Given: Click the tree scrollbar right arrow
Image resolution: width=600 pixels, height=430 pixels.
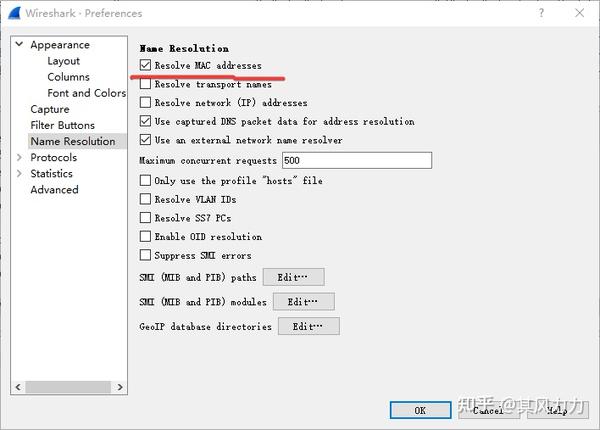Looking at the screenshot, I should pos(120,387).
